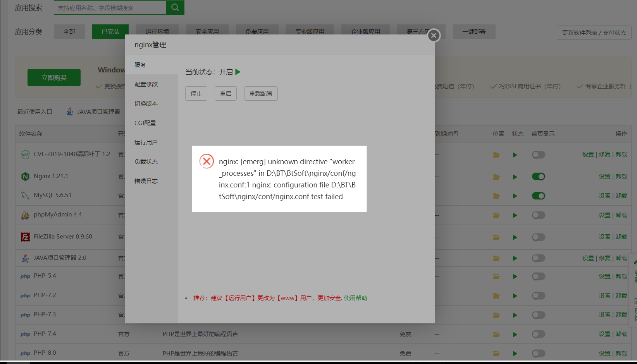The width and height of the screenshot is (637, 364).
Task: Select the 企业版应用 category
Action: click(x=365, y=32)
